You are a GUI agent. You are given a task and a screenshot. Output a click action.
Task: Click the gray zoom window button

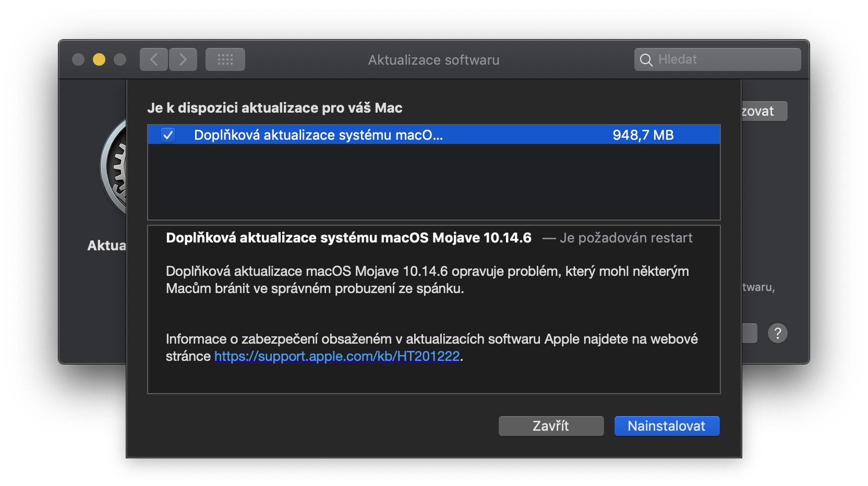[x=120, y=59]
